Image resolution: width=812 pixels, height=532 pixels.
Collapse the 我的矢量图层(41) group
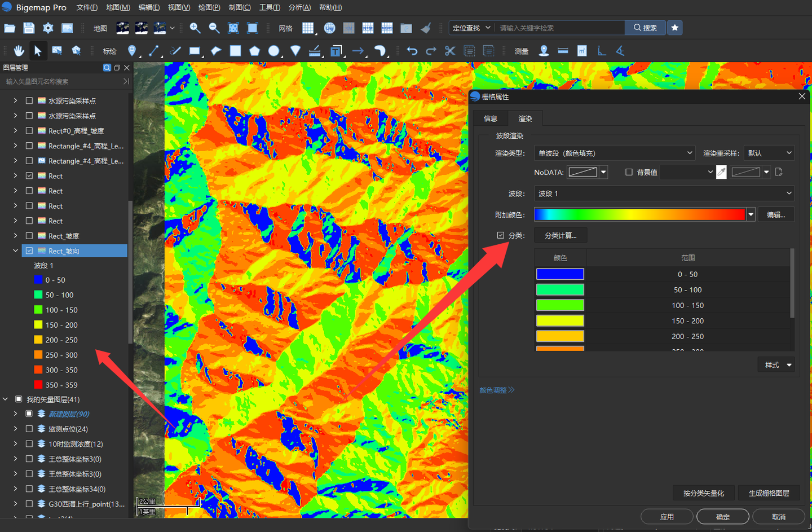point(6,399)
